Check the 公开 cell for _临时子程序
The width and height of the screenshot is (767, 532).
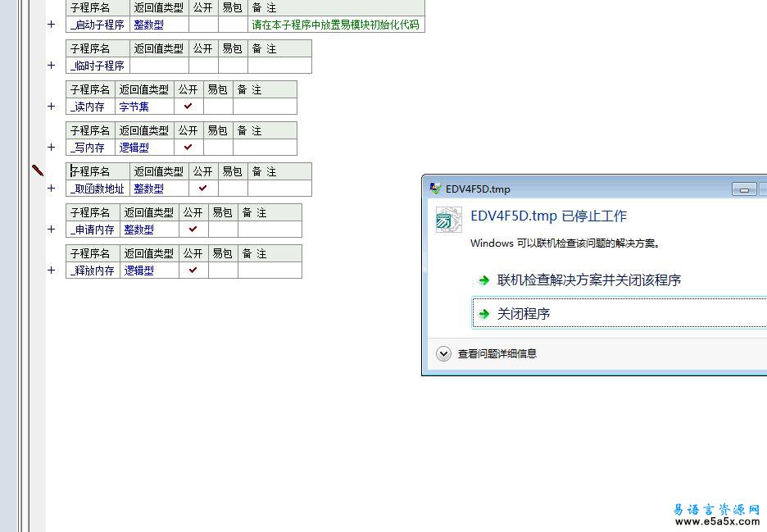click(x=203, y=65)
